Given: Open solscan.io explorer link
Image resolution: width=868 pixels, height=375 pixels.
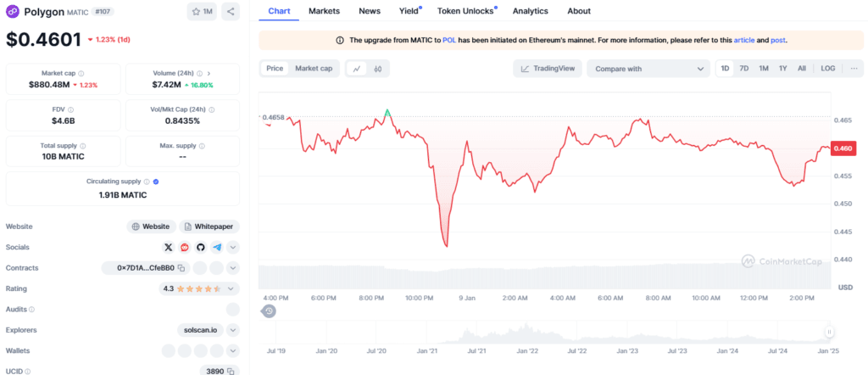Looking at the screenshot, I should click(x=200, y=330).
